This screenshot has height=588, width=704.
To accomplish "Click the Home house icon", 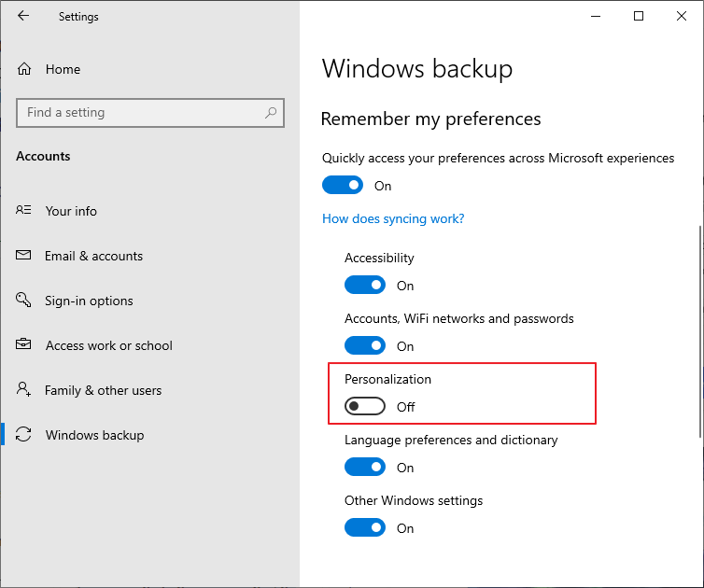I will click(24, 69).
